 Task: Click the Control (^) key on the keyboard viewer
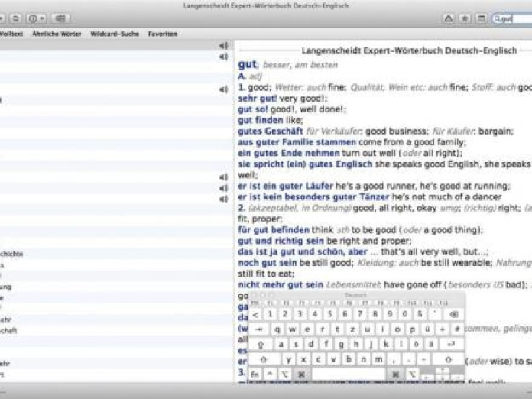pos(270,375)
